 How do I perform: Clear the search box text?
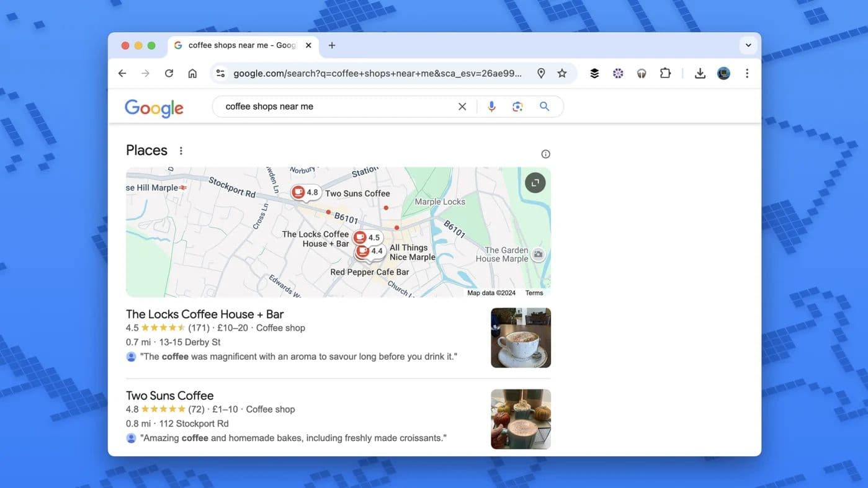462,107
